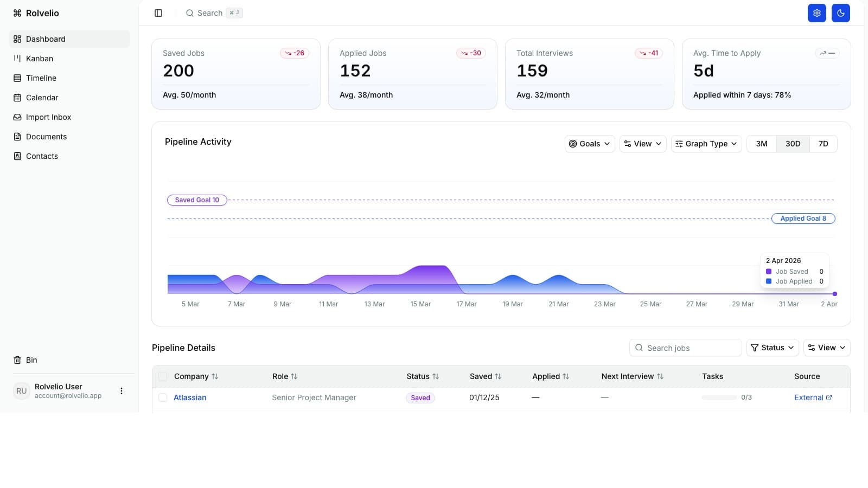This screenshot has width=868, height=488.
Task: Toggle the sidebar panel icon
Action: tap(158, 13)
